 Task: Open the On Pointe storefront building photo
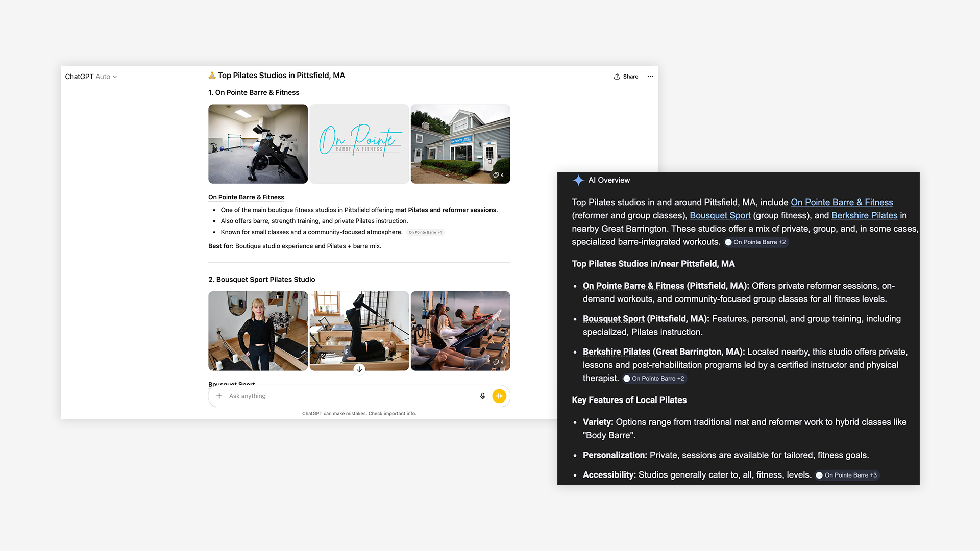(460, 144)
